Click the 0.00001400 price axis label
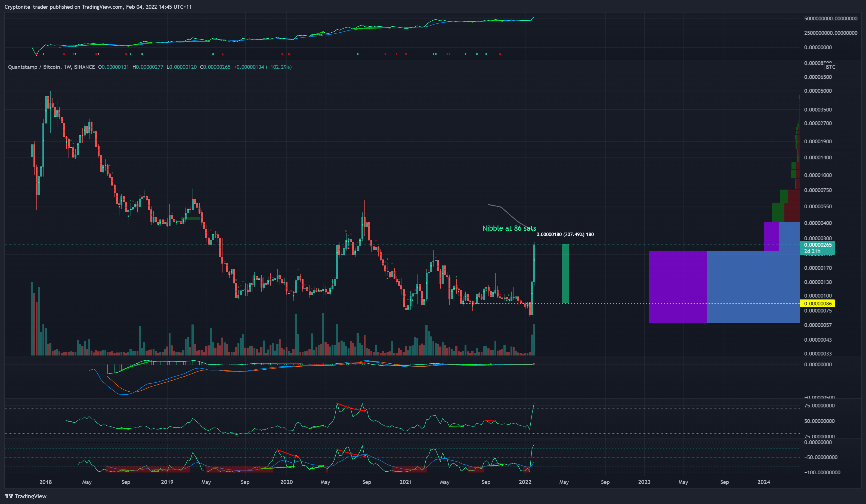866x504 pixels. click(x=818, y=158)
